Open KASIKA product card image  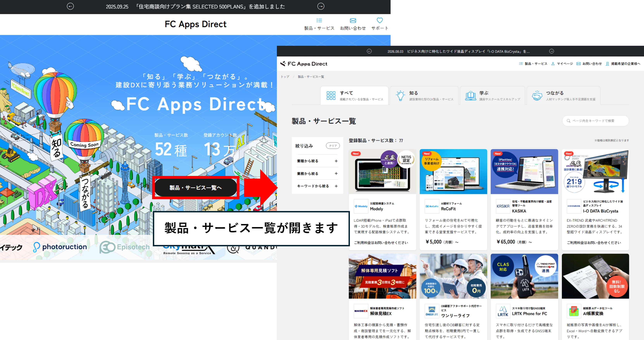(x=524, y=172)
